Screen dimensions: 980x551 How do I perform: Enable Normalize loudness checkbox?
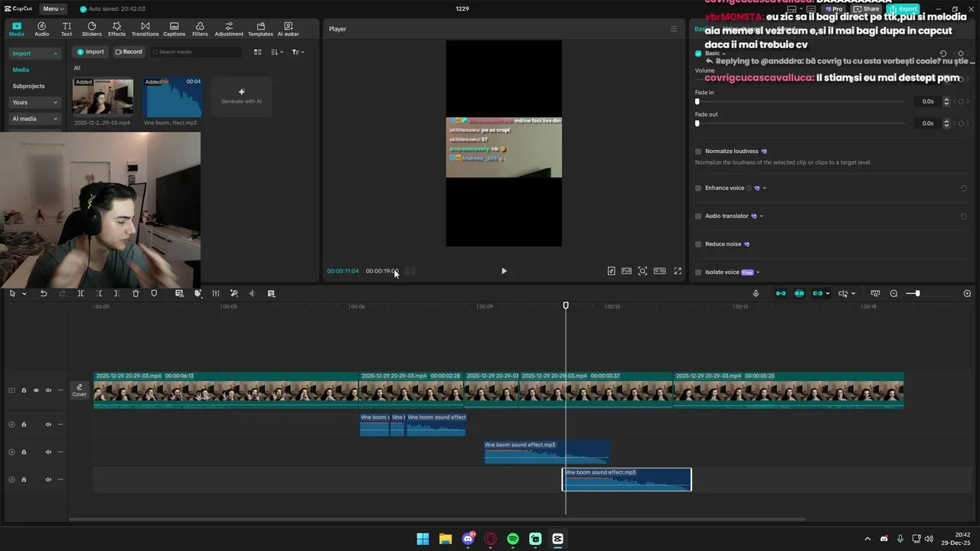click(698, 152)
